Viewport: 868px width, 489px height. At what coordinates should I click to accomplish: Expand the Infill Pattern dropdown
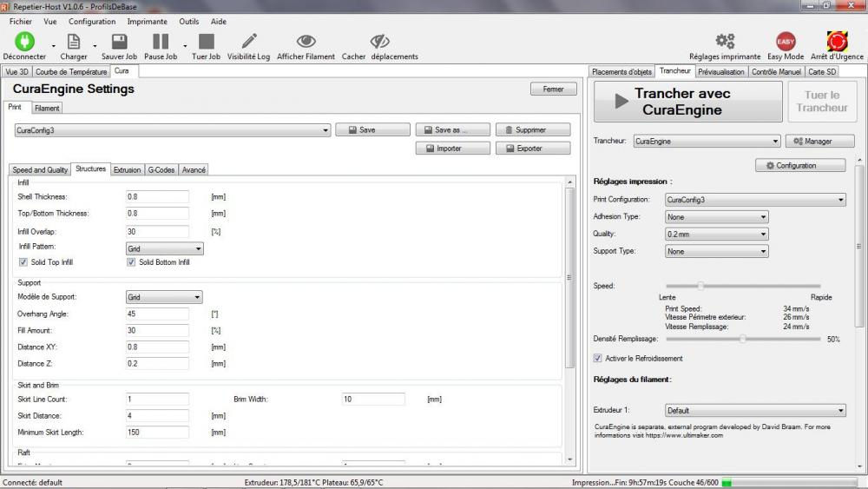(x=164, y=248)
